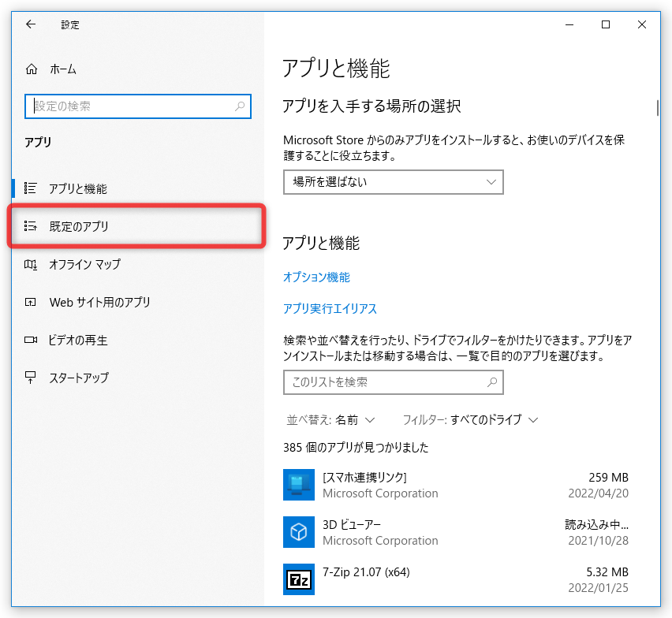Click the 2022/01/25 install date
This screenshot has width=672, height=618.
click(599, 587)
